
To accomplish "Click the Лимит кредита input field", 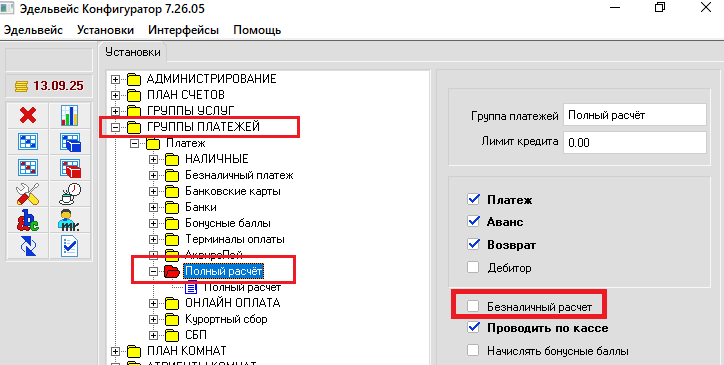I will point(634,142).
